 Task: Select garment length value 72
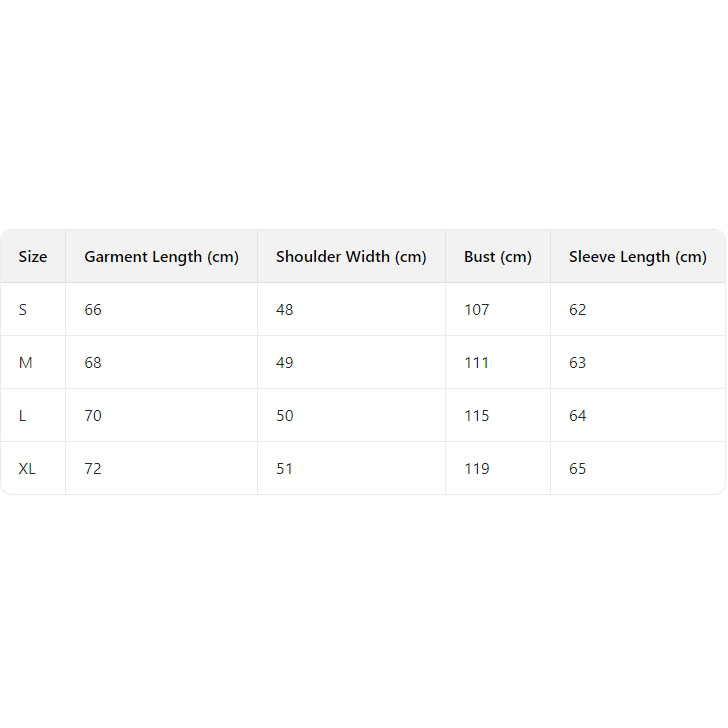pyautogui.click(x=93, y=469)
